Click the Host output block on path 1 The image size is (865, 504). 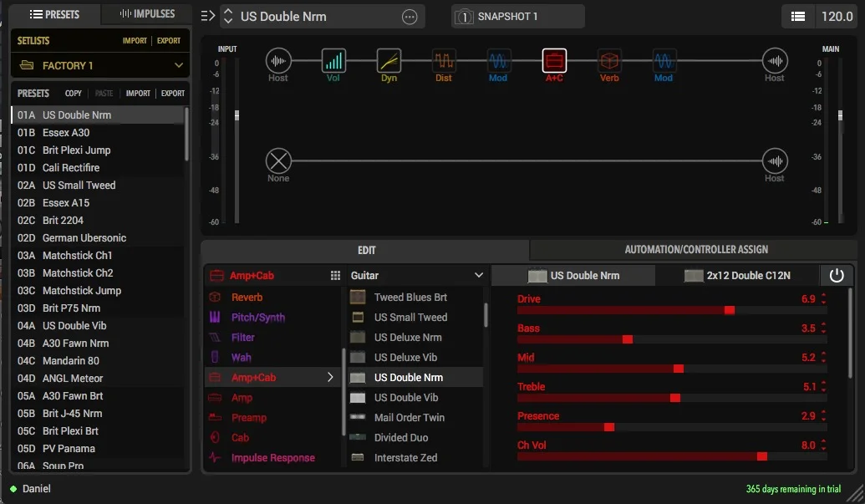(775, 61)
